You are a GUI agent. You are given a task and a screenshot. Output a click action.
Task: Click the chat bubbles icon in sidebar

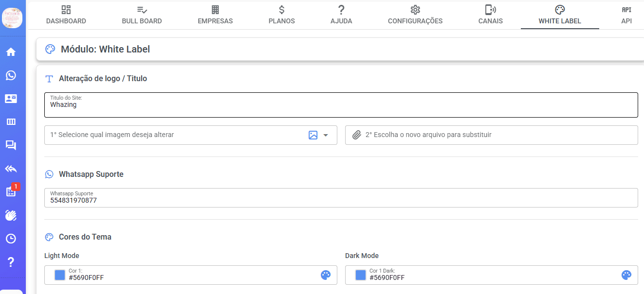[x=11, y=145]
